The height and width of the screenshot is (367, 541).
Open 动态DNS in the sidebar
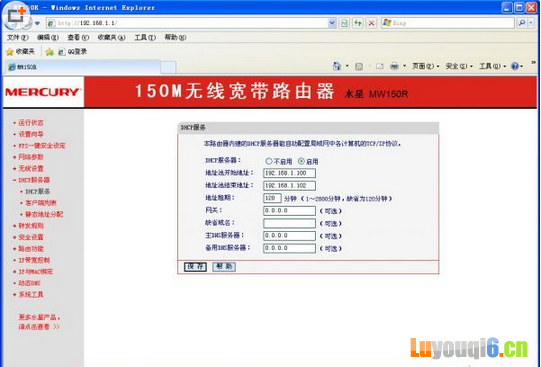[x=29, y=283]
